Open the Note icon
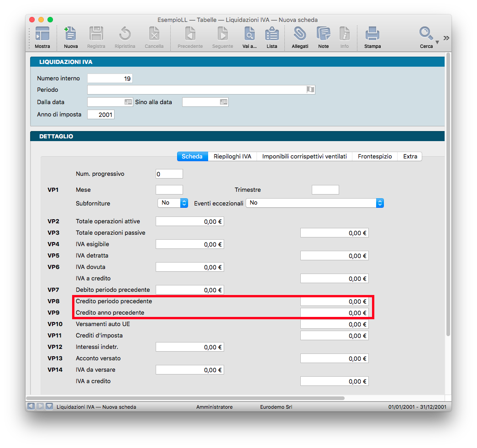477x448 pixels. (x=324, y=34)
